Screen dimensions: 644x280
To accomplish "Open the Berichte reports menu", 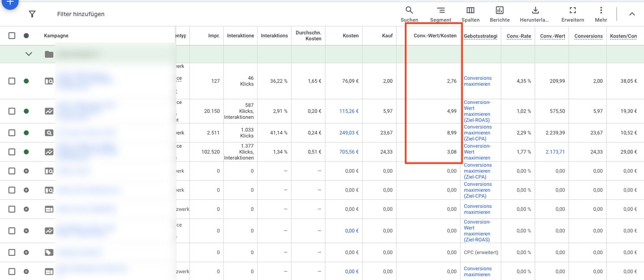I will 500,14.
